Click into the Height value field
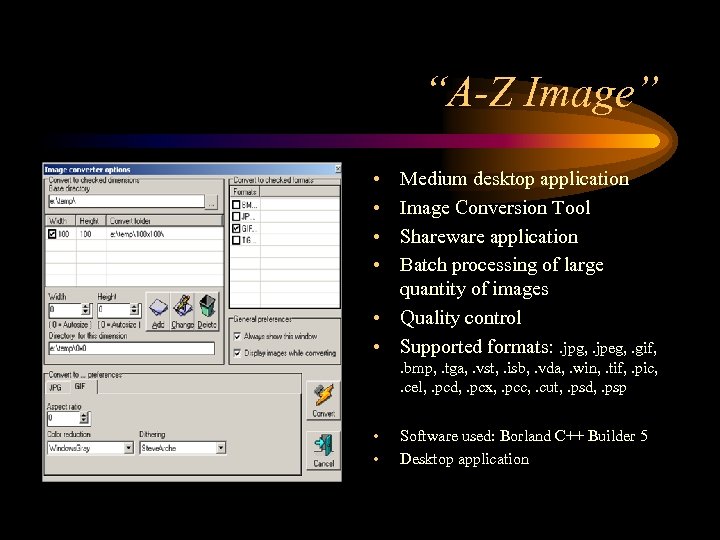Screen dimensions: 720x540 click(x=113, y=310)
